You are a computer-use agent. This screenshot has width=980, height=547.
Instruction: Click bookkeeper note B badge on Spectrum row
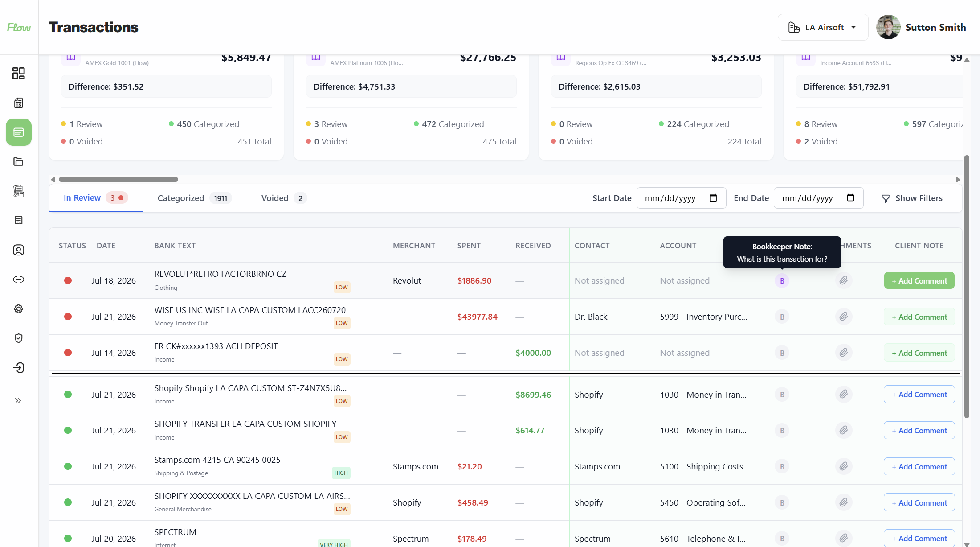coord(782,539)
